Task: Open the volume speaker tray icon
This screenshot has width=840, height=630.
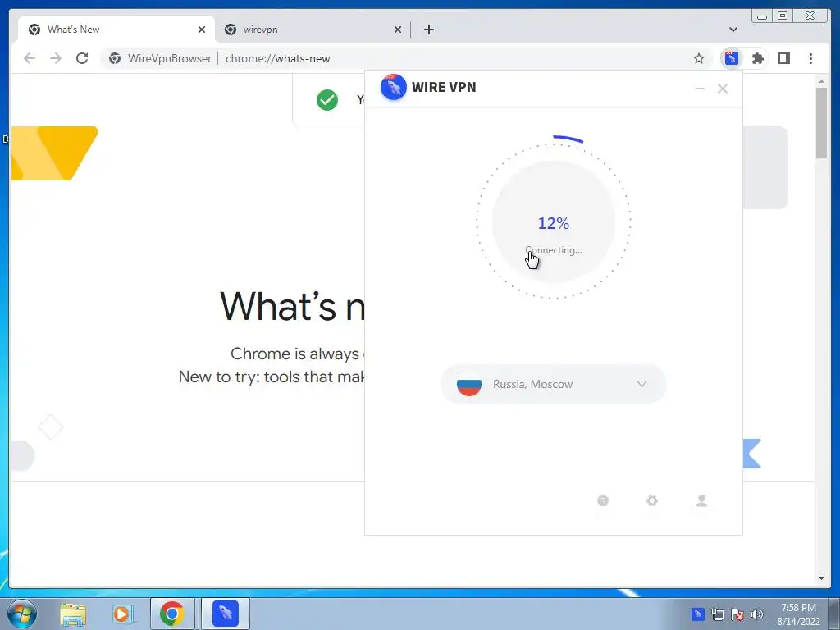Action: 757,614
